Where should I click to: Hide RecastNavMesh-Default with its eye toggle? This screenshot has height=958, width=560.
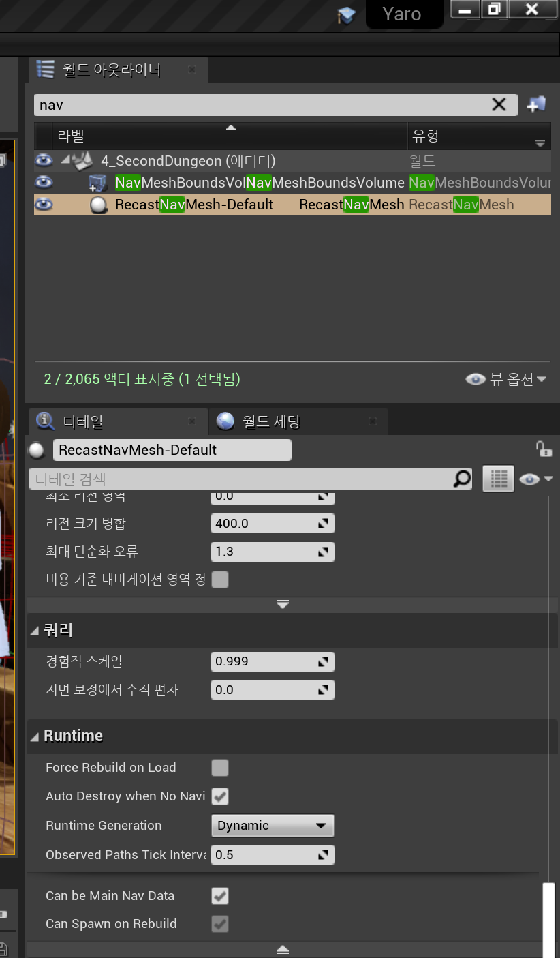click(43, 204)
